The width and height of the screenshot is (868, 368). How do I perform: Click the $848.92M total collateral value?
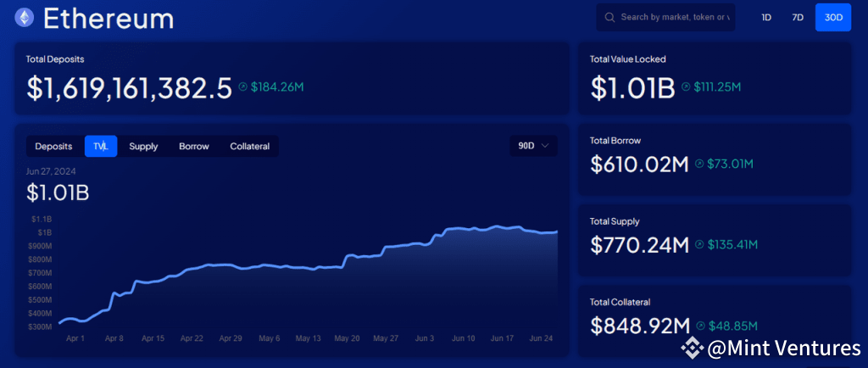(x=640, y=326)
